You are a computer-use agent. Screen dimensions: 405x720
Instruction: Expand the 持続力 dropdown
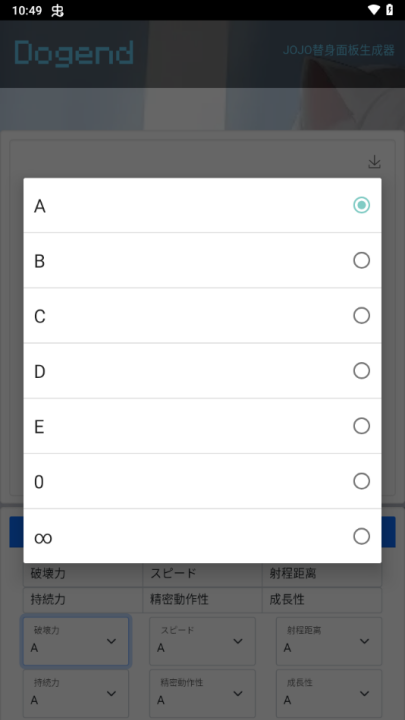tap(76, 693)
